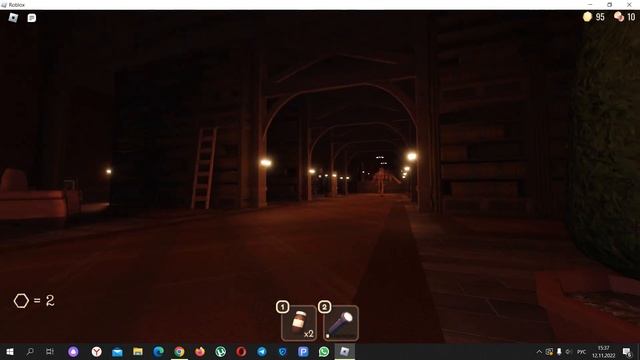This screenshot has height=360, width=640.
Task: Click the hexagon counter equal to 2
Action: [34, 301]
